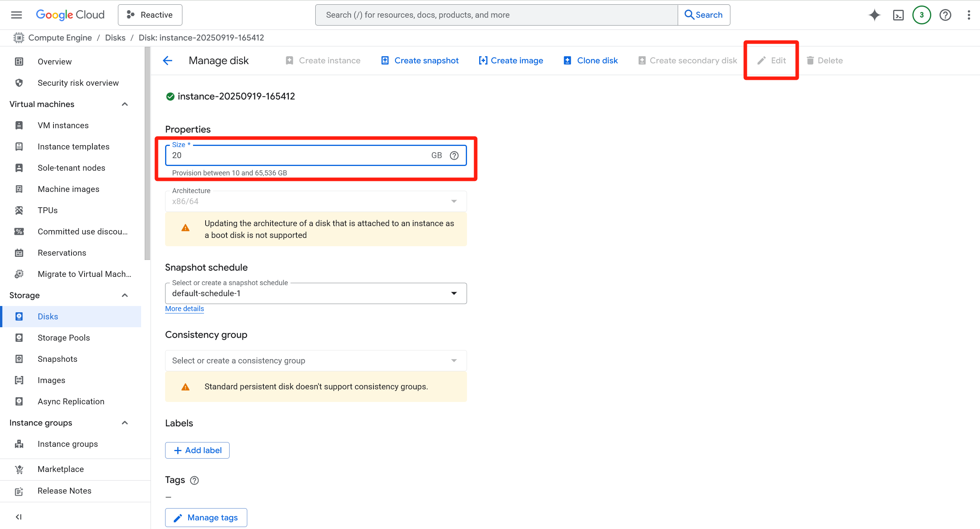This screenshot has height=529, width=980.
Task: Click Size field help icon
Action: pyautogui.click(x=454, y=155)
